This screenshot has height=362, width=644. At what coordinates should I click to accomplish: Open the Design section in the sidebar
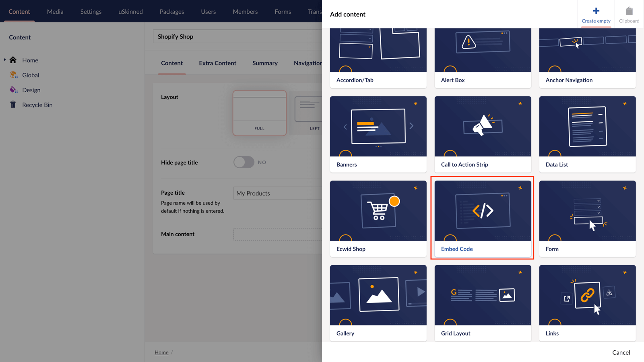click(x=31, y=90)
